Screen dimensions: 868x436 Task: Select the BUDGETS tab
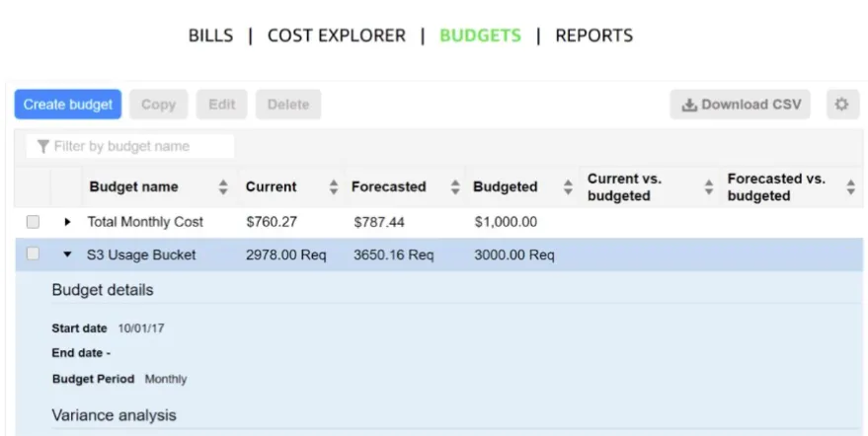481,36
